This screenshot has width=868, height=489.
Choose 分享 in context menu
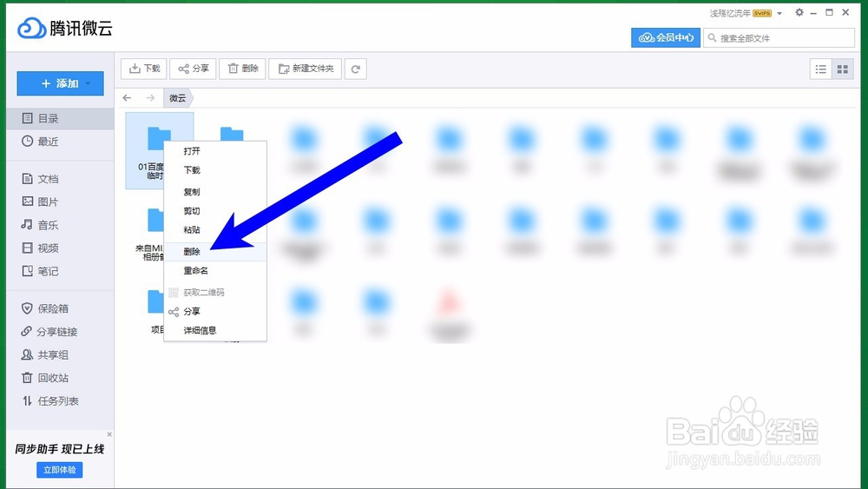point(215,311)
